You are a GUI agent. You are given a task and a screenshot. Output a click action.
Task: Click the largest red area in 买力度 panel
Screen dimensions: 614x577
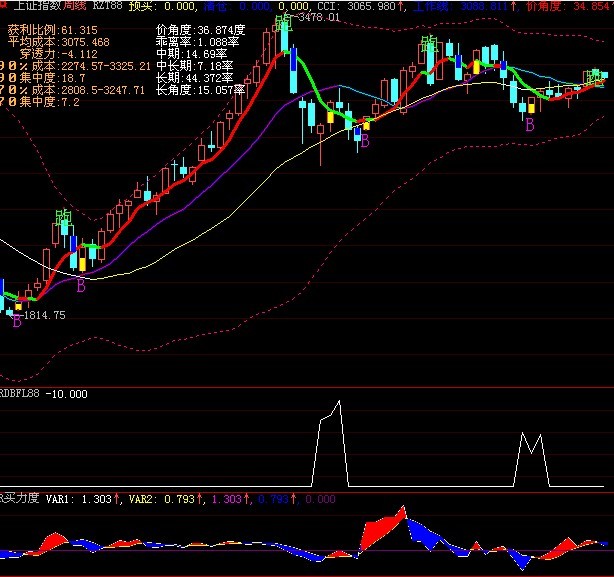pos(384,528)
